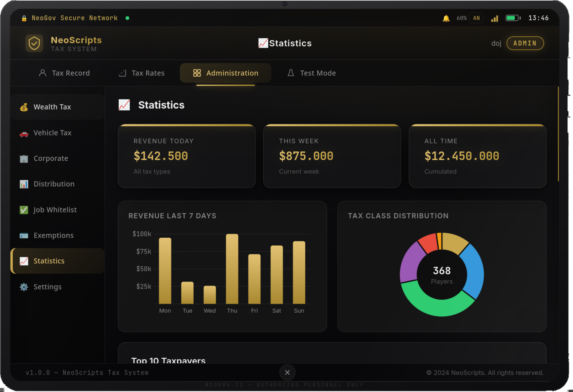The height and width of the screenshot is (392, 573).
Task: Click the This Week revenue card
Action: tap(332, 156)
